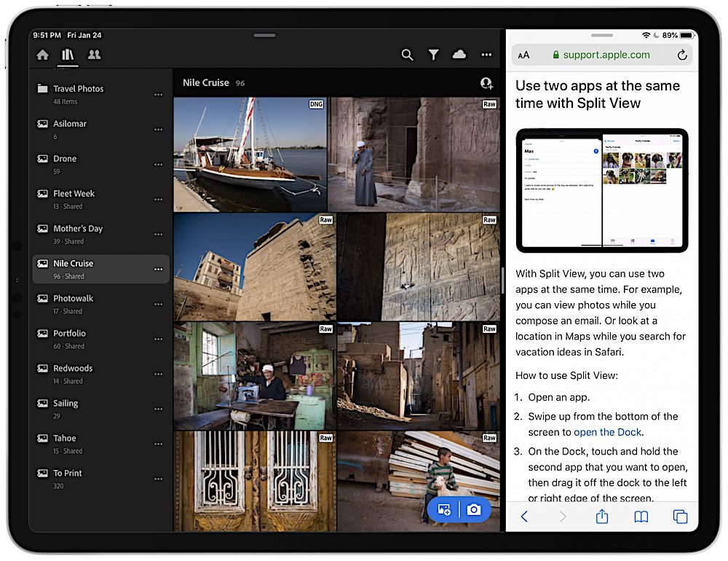Open the Safari share sheet
This screenshot has height=561, width=728.
point(602,516)
